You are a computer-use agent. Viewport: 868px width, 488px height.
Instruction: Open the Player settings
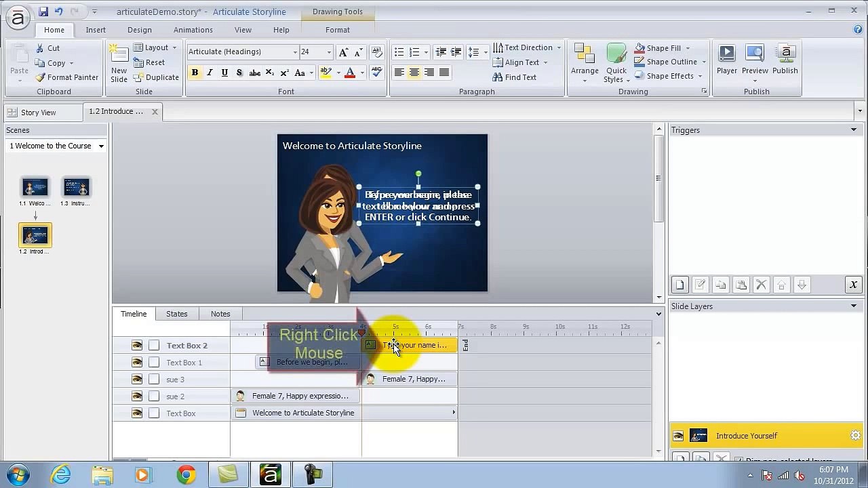coord(726,59)
